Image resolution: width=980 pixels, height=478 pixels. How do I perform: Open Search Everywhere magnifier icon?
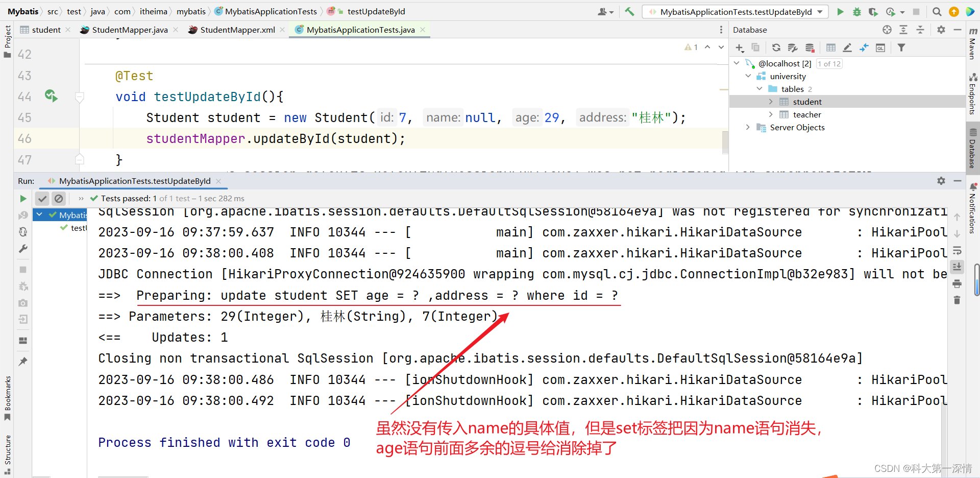[x=937, y=12]
